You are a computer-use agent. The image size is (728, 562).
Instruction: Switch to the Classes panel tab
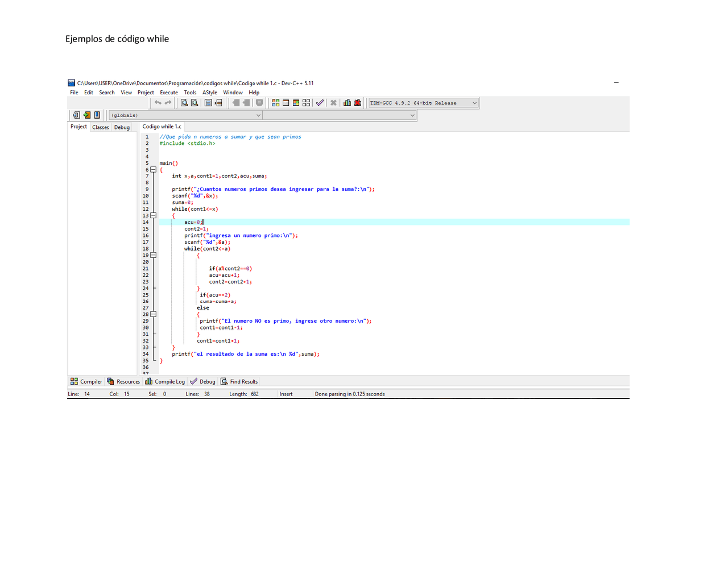pos(100,127)
